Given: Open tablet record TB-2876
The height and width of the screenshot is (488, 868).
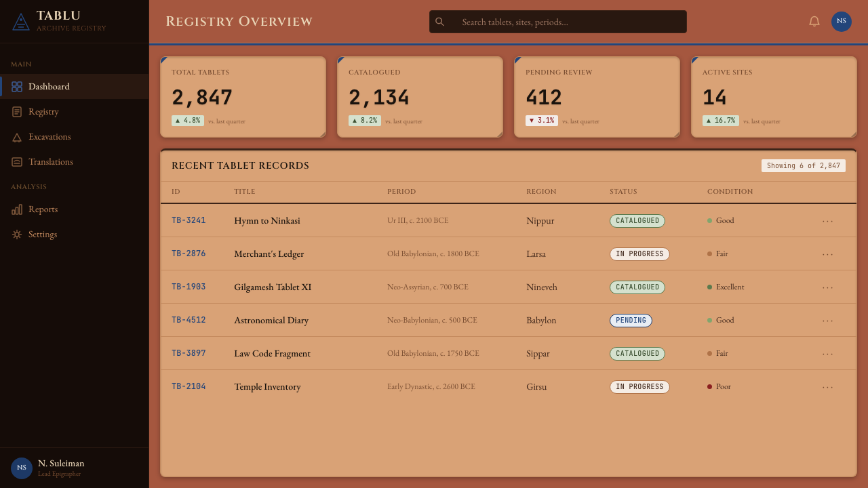Looking at the screenshot, I should point(189,253).
